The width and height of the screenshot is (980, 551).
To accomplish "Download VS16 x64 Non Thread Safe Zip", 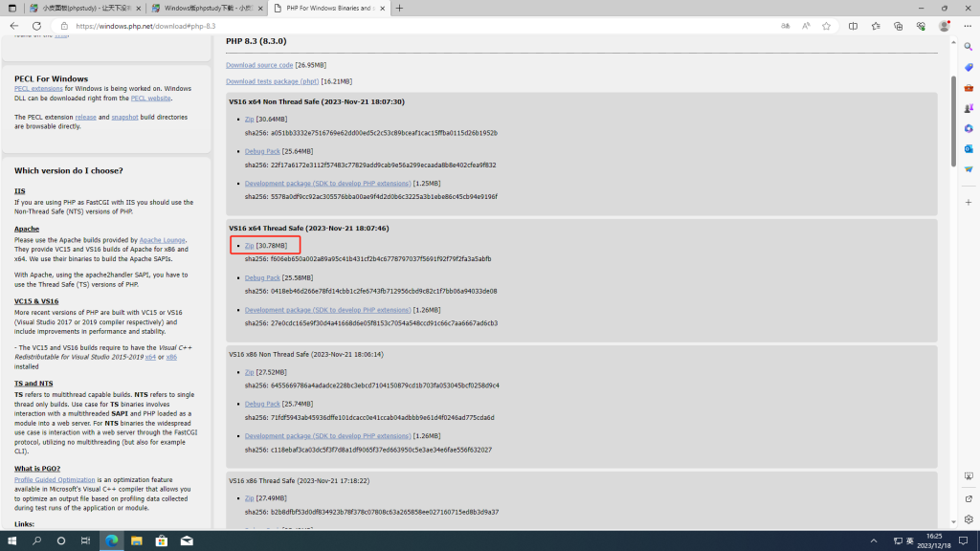I will click(x=250, y=120).
